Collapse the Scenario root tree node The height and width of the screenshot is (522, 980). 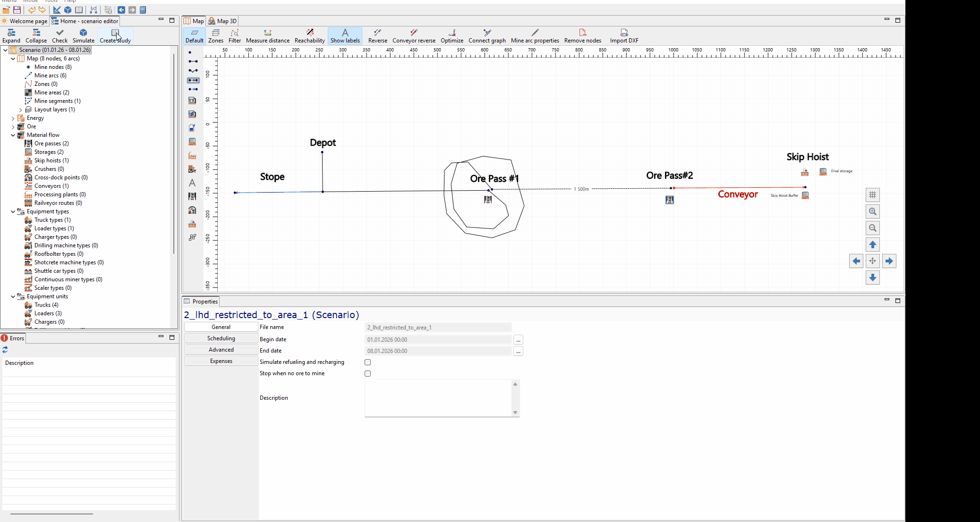(x=5, y=50)
